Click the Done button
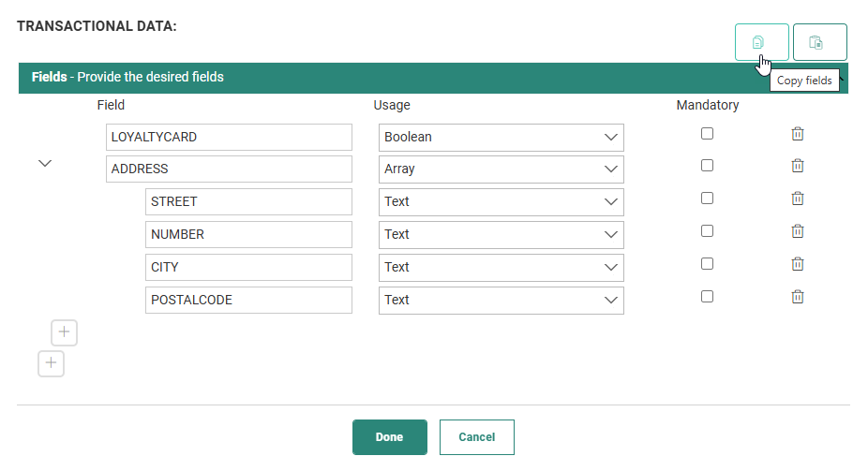This screenshot has width=868, height=471. [x=389, y=437]
